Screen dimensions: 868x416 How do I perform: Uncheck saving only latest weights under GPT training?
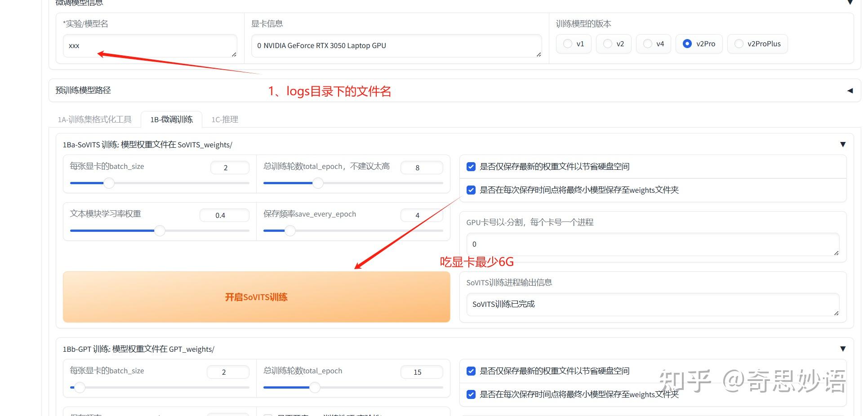pyautogui.click(x=471, y=371)
